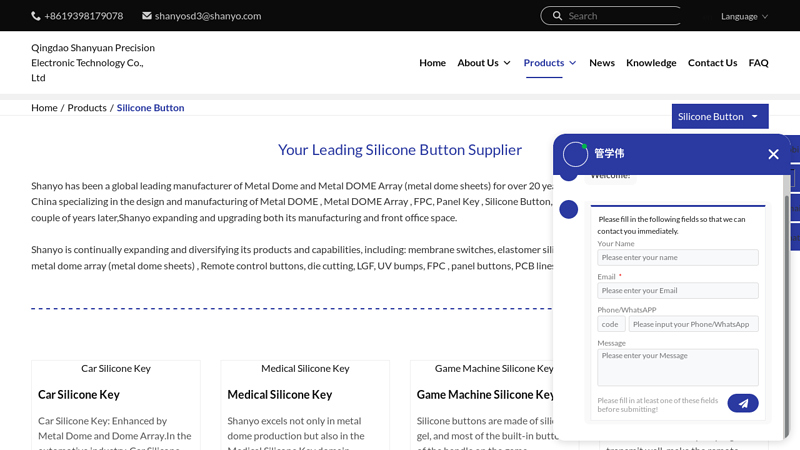Click the chat agent name 管学伟
The height and width of the screenshot is (450, 800).
pos(609,153)
